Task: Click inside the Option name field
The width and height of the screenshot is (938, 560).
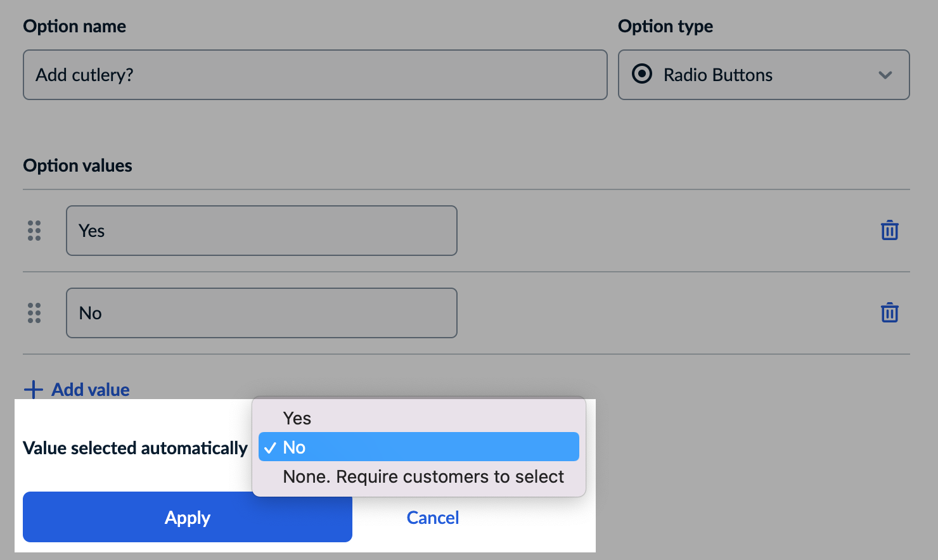Action: pos(315,75)
